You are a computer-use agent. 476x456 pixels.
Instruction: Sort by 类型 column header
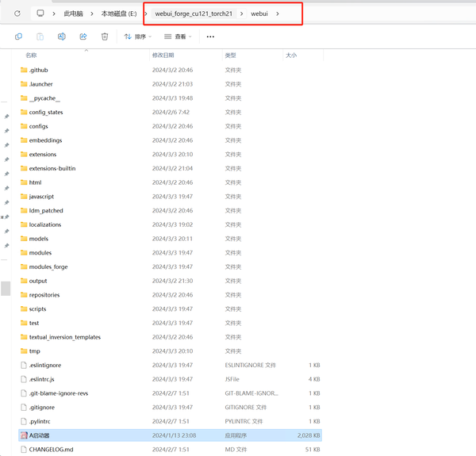click(x=230, y=56)
